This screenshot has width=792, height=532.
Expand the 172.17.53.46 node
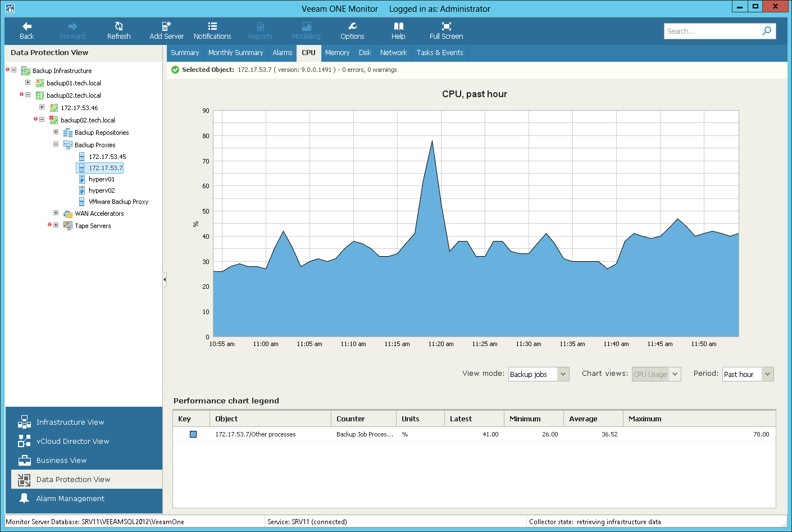point(42,107)
